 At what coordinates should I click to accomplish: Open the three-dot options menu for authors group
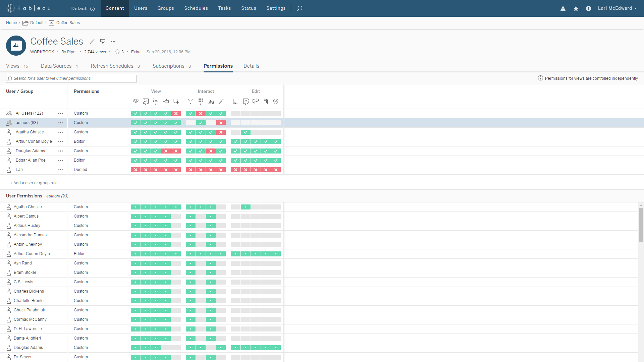[x=61, y=122]
